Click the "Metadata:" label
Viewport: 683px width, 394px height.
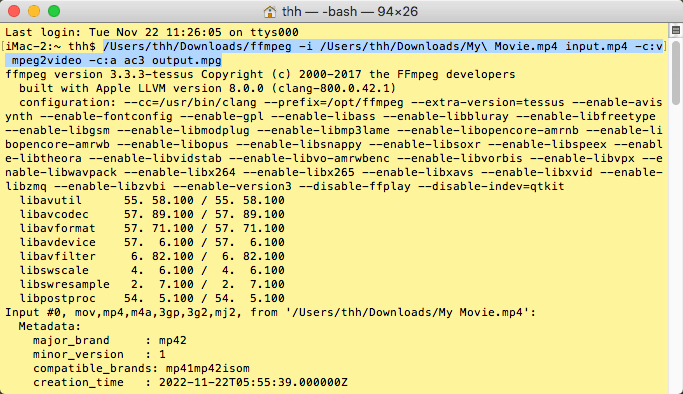(50, 326)
